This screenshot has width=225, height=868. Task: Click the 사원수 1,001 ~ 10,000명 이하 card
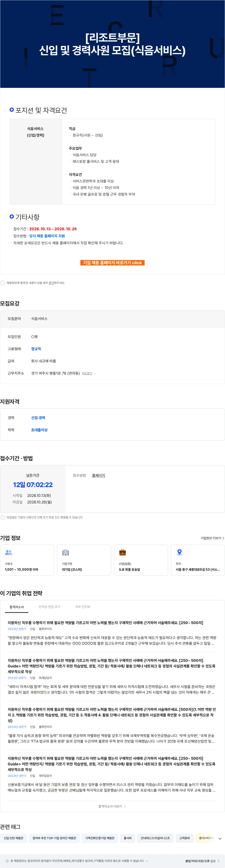coord(27,560)
